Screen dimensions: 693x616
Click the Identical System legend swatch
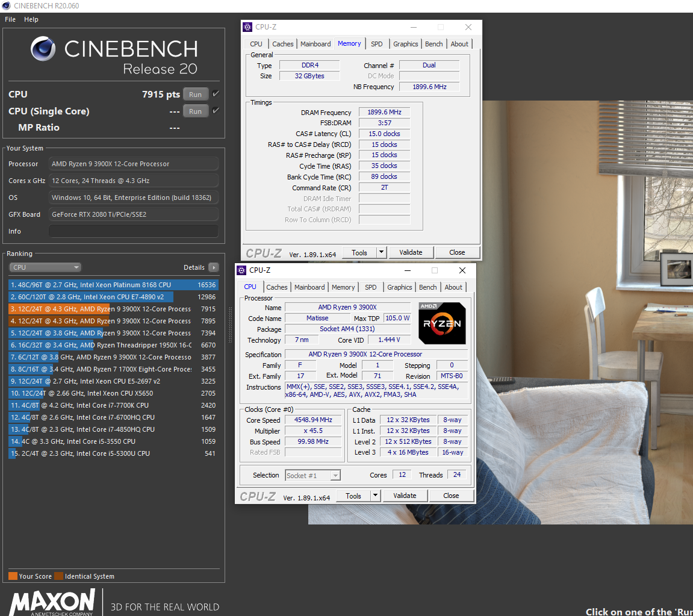(x=59, y=576)
